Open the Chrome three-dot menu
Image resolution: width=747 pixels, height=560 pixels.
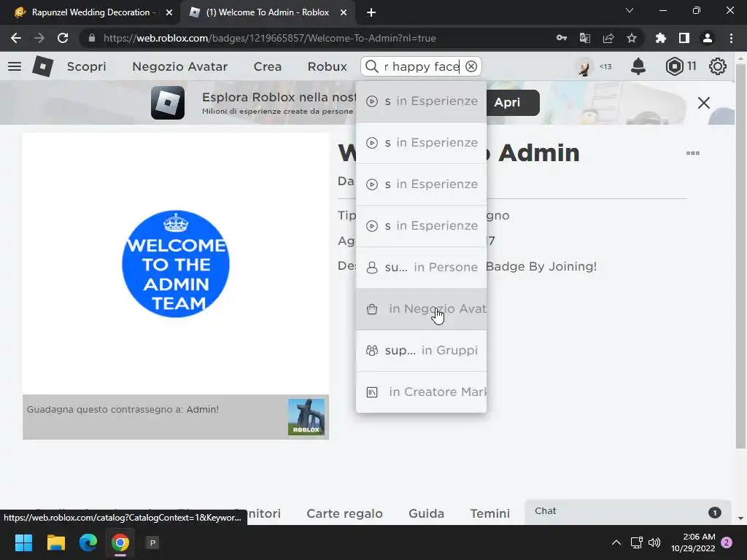click(x=731, y=38)
